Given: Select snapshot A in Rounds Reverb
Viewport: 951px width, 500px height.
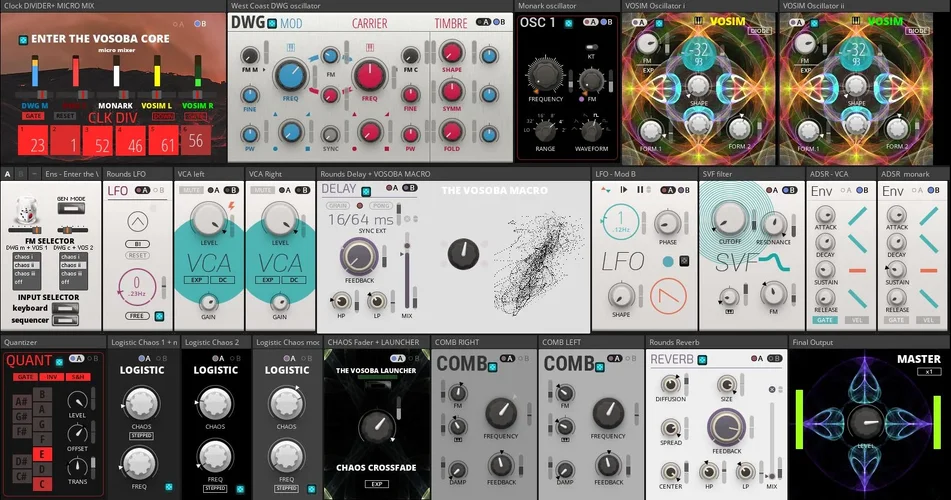Looking at the screenshot, I should (x=755, y=359).
